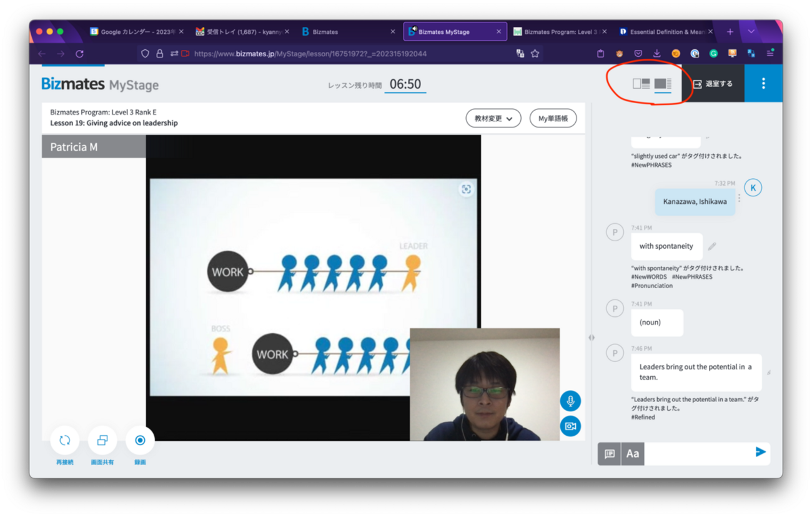812x517 pixels.
Task: Mute the microphone
Action: [570, 401]
